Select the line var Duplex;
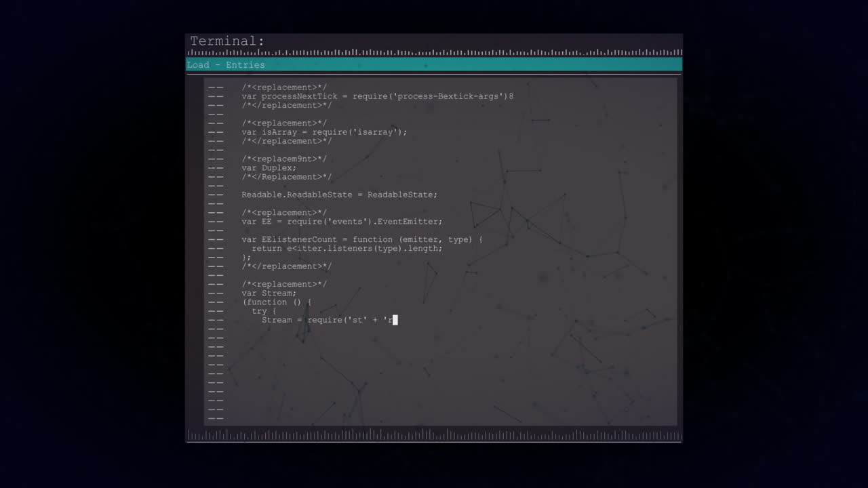 tap(269, 167)
